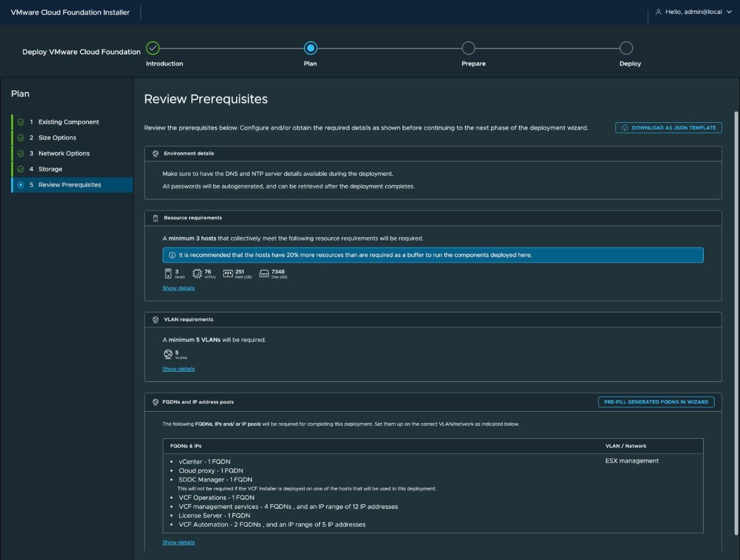Click the Deploy VMware Cloud Foundation label
This screenshot has width=740, height=560.
(81, 52)
